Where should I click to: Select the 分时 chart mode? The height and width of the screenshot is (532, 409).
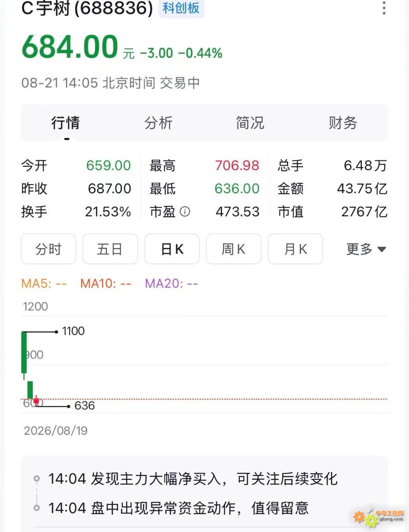click(x=49, y=249)
